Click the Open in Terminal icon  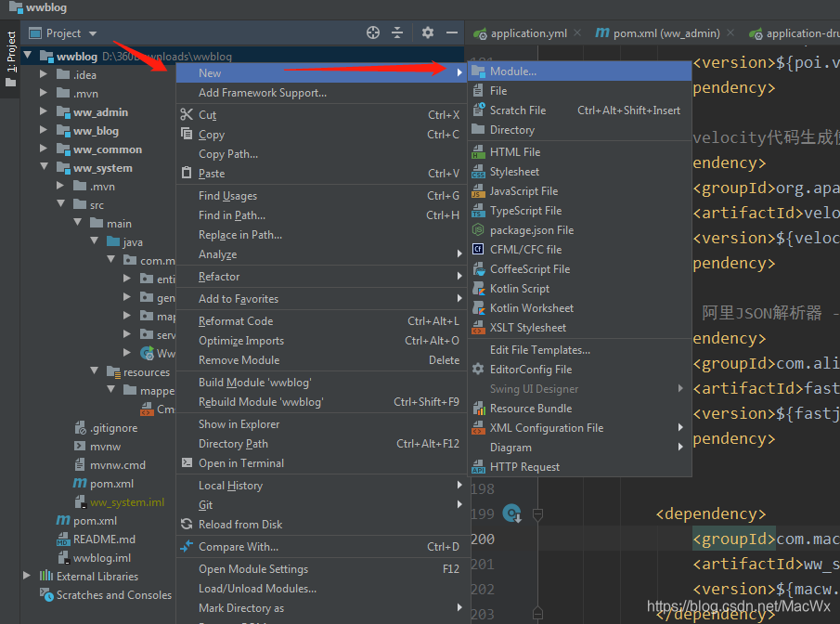[x=187, y=462]
